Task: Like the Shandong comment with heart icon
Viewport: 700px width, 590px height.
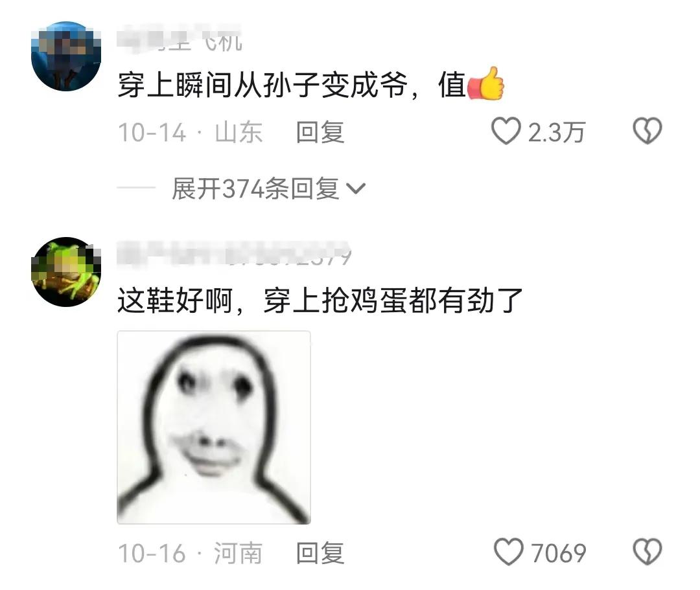Action: [x=506, y=131]
